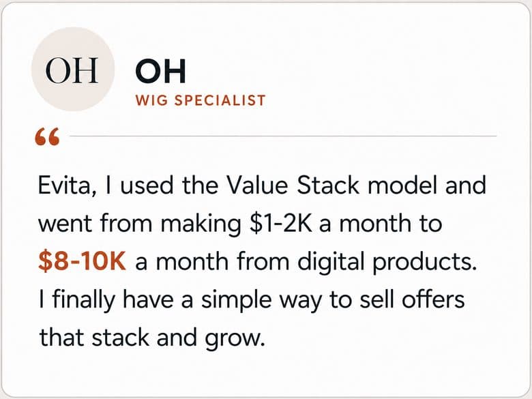Click the words model and on the first line

427,186
